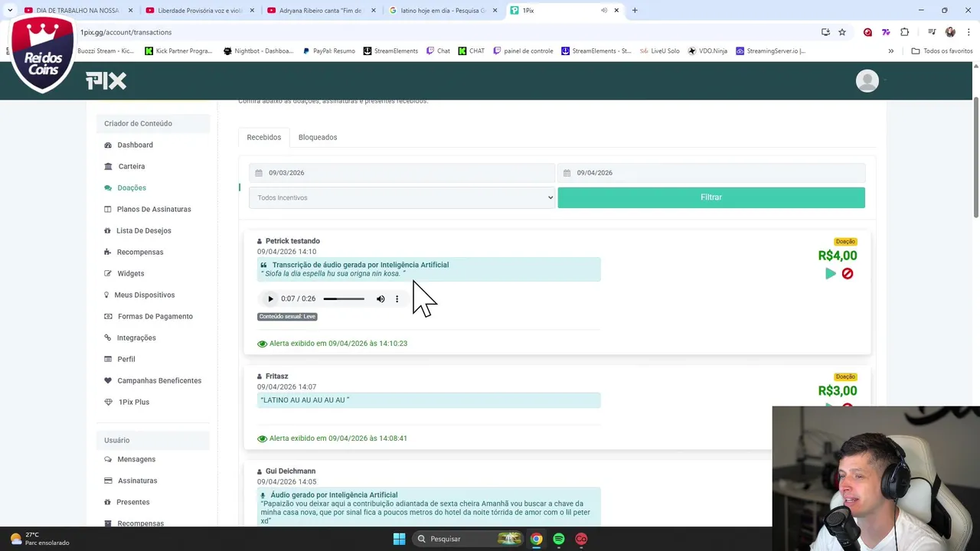980x551 pixels.
Task: Click the Petrick testando donor name
Action: tap(292, 241)
